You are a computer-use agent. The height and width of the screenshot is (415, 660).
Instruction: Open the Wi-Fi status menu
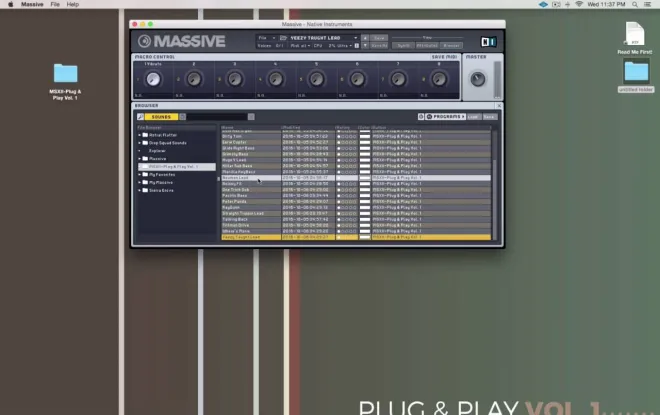click(x=579, y=4)
